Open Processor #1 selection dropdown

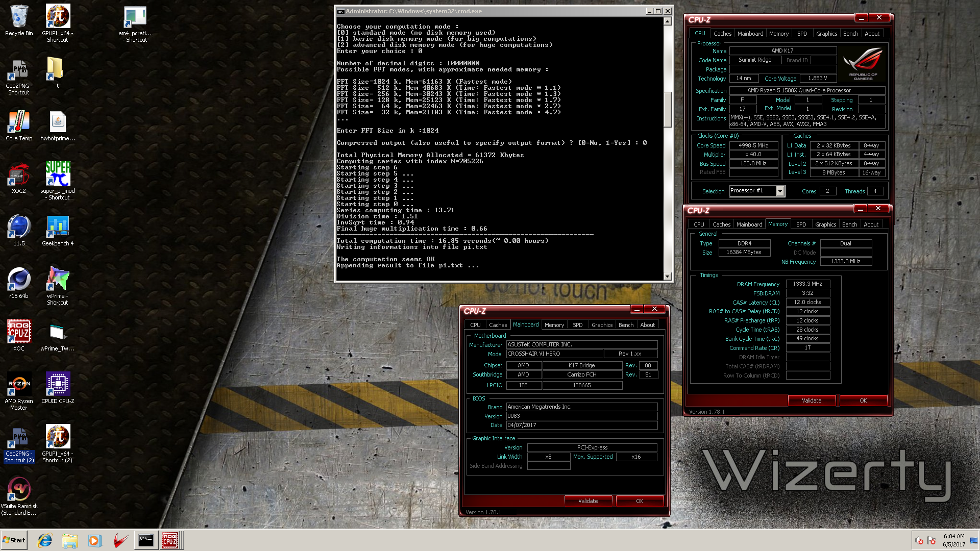[780, 191]
